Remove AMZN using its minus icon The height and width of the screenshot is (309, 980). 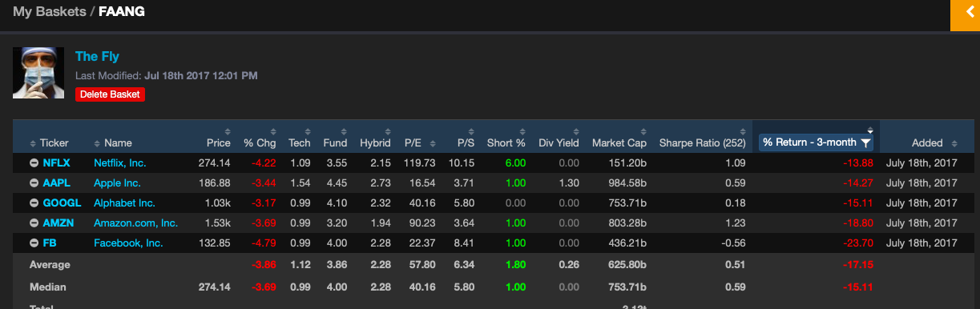point(34,223)
